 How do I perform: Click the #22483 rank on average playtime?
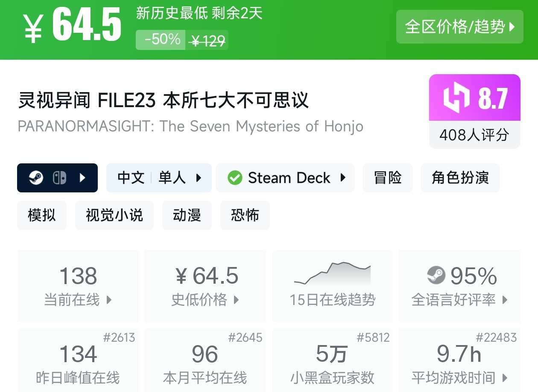496,338
